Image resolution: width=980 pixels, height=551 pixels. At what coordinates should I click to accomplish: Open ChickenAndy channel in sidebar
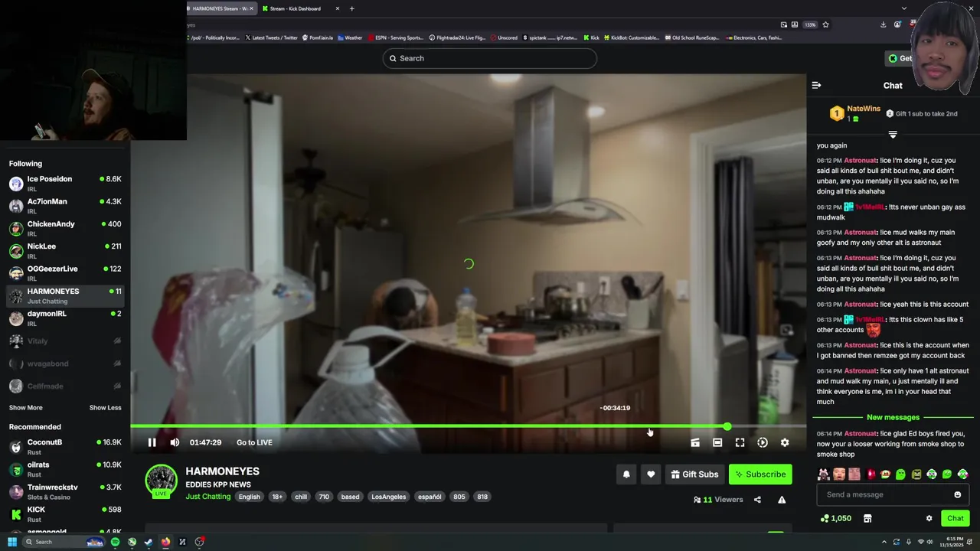tap(65, 228)
